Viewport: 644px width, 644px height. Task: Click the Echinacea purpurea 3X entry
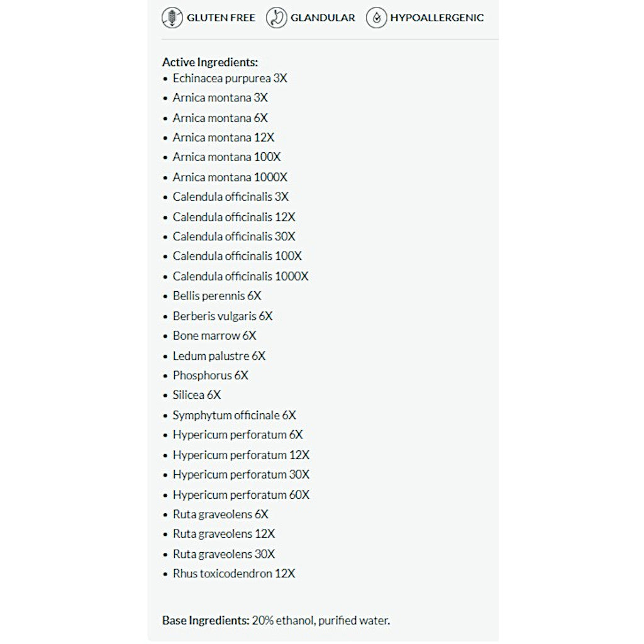230,78
